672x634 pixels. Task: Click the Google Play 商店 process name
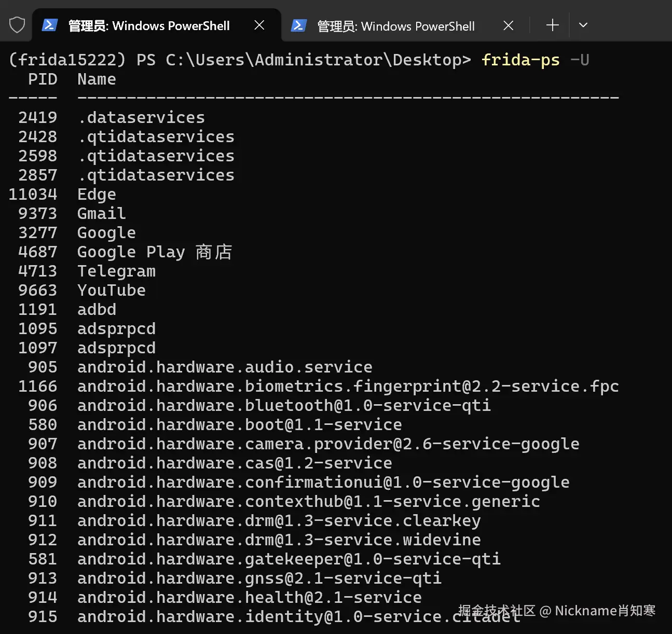[x=155, y=252]
